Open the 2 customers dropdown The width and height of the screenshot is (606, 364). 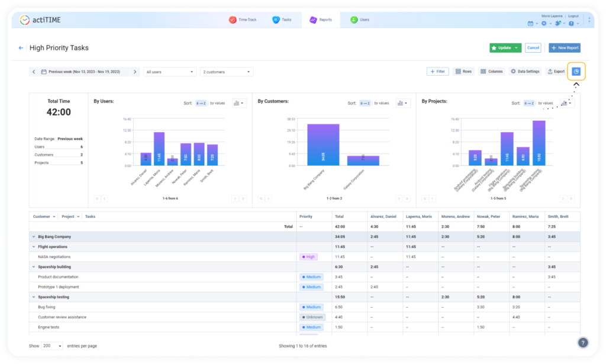[x=225, y=71]
